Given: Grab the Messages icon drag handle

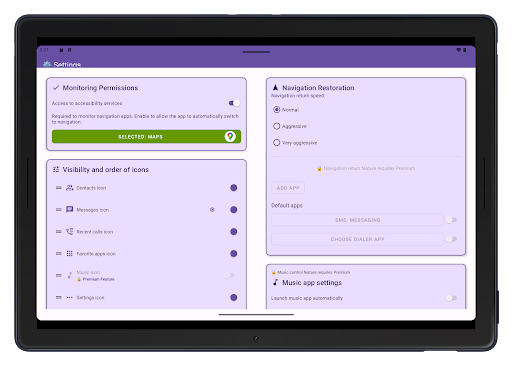Looking at the screenshot, I should (x=59, y=210).
